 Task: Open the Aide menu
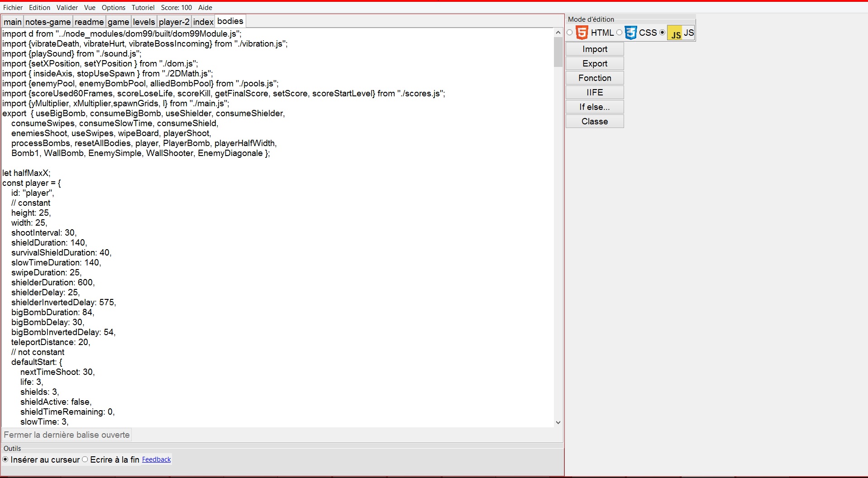[205, 7]
